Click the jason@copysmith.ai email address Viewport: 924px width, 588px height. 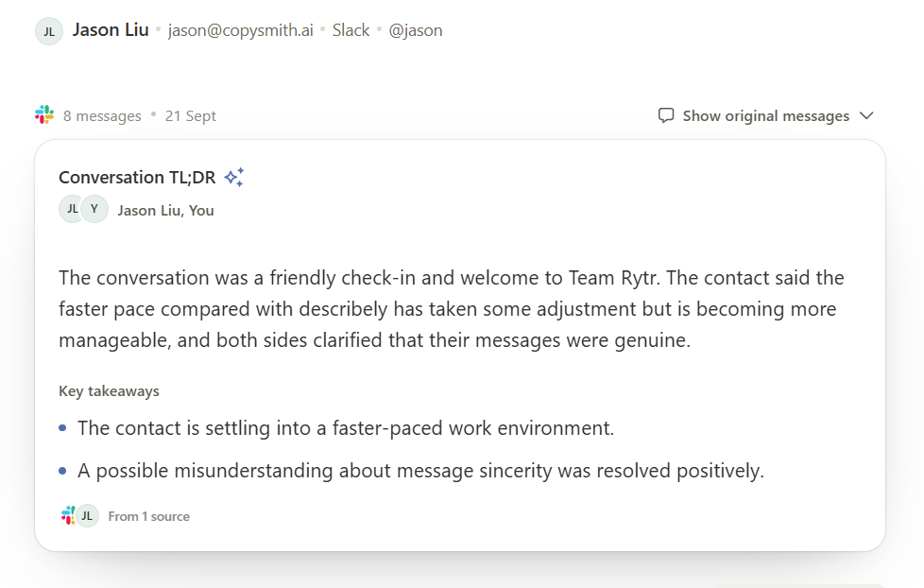point(240,30)
